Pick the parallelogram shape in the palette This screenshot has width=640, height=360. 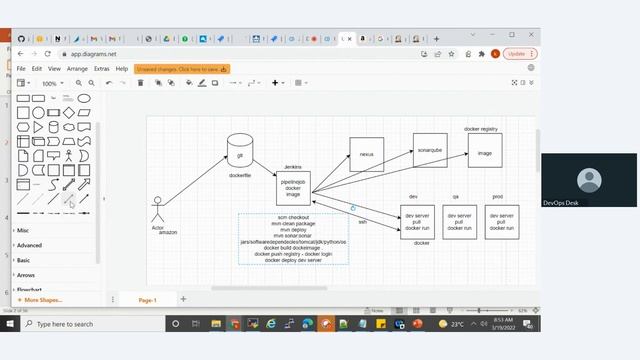pos(84,113)
